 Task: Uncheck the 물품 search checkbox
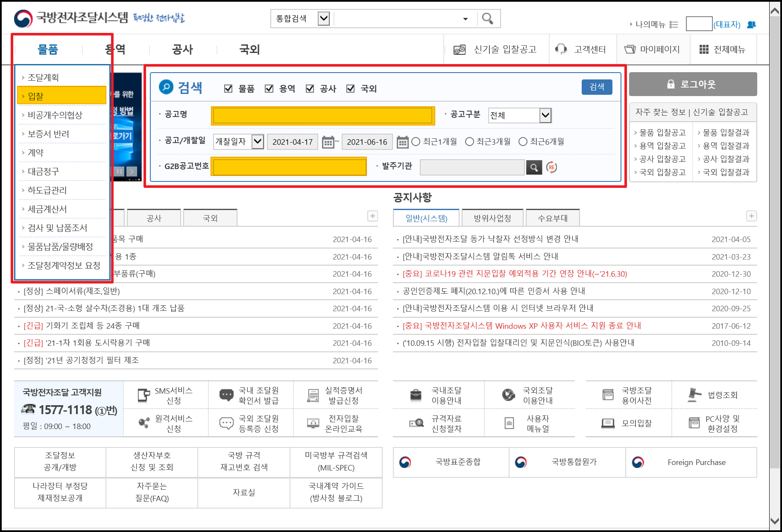[x=228, y=88]
